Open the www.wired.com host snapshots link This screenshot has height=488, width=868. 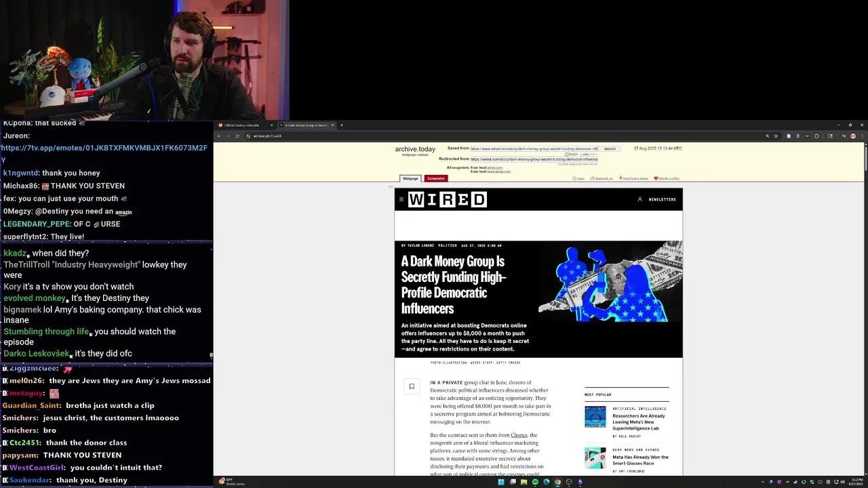(499, 171)
